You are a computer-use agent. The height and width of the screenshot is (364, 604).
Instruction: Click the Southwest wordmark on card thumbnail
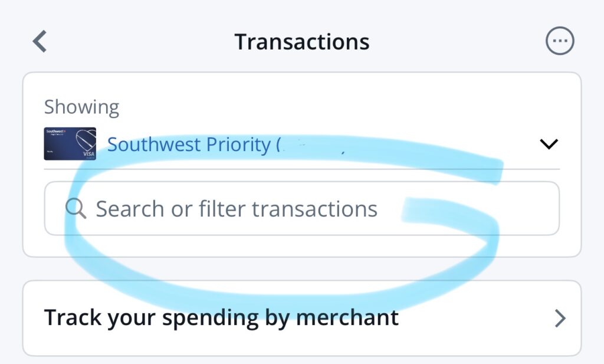(x=55, y=132)
